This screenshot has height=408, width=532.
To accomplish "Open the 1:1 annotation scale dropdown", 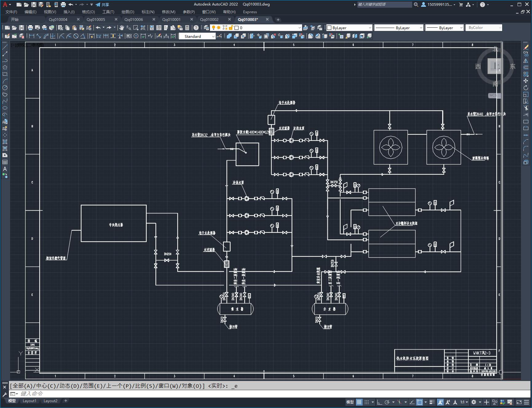I will (464, 402).
